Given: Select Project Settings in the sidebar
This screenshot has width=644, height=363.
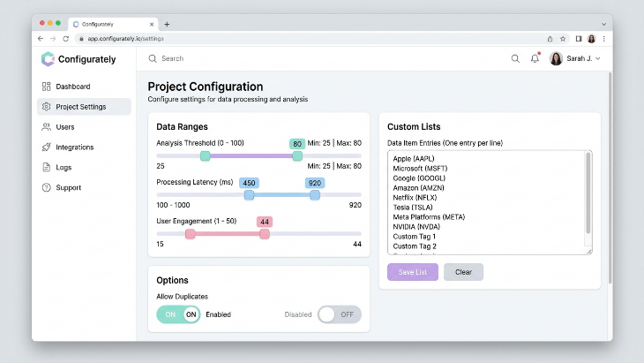Looking at the screenshot, I should point(84,107).
